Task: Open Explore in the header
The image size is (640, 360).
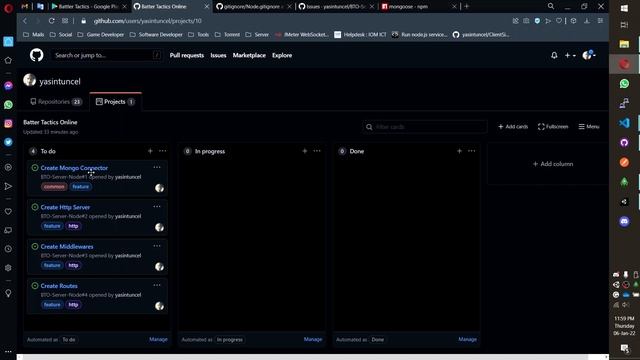Action: [282, 55]
